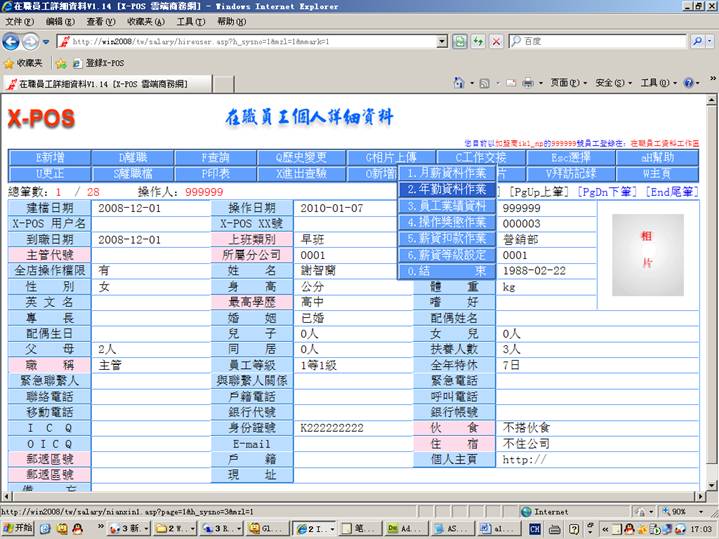Screen dimensions: 719x539
Task: Choose 5.薪資扣款作業 menu entry
Action: tap(447, 239)
